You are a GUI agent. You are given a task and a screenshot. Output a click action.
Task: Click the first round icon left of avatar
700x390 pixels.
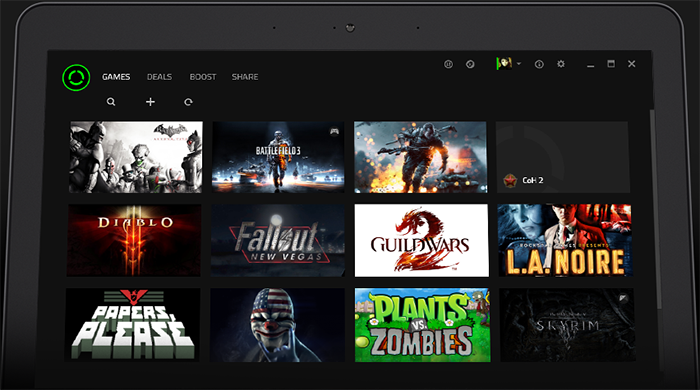tap(448, 64)
